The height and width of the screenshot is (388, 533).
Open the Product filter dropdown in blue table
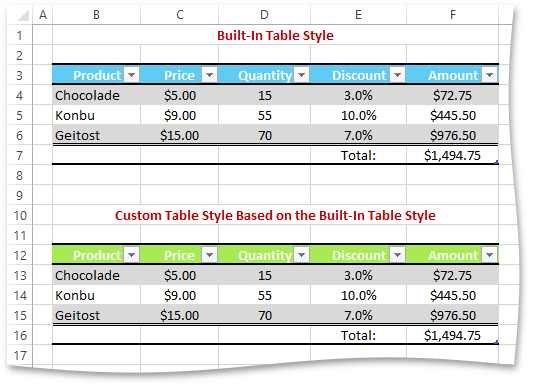pos(132,74)
